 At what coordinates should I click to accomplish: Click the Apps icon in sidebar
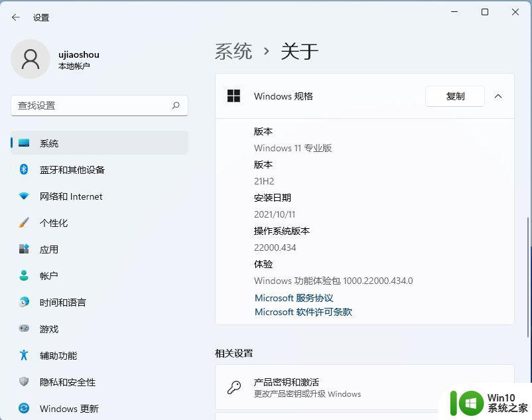click(x=24, y=249)
